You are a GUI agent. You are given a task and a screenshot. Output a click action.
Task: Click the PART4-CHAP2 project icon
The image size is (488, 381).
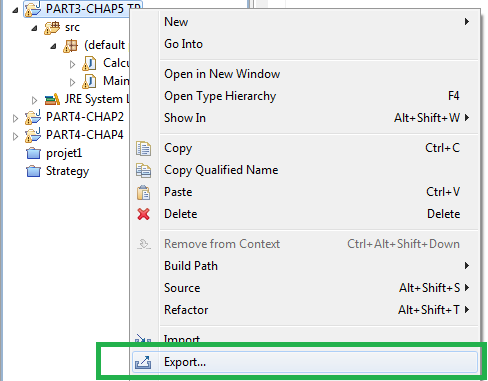click(x=33, y=117)
